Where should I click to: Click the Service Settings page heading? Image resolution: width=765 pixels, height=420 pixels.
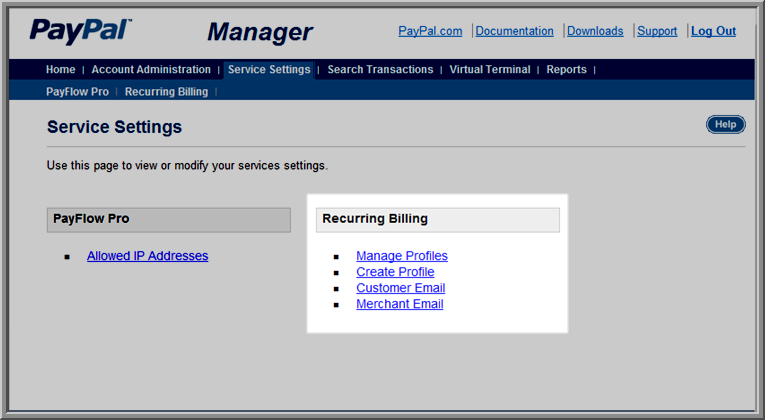coord(114,127)
